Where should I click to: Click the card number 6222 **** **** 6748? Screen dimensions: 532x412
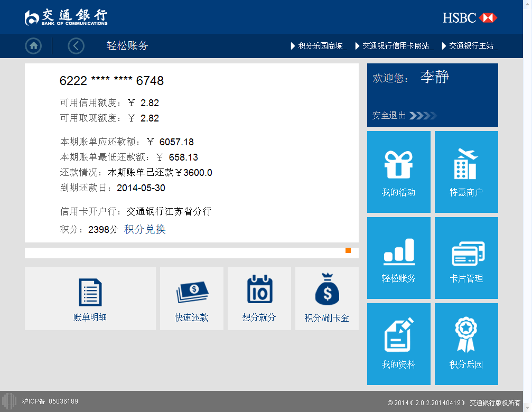point(111,81)
